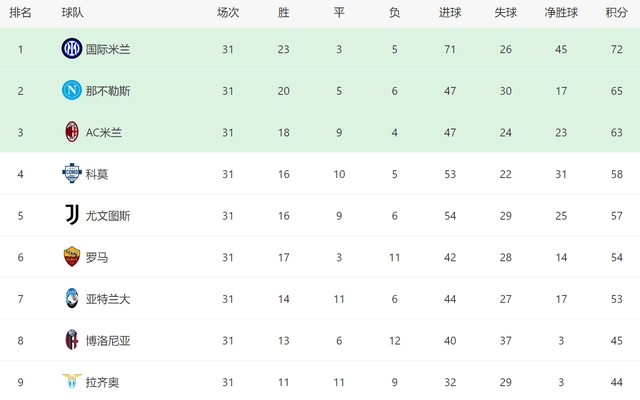Click the 进球 column header
This screenshot has width=640, height=400.
(x=450, y=13)
